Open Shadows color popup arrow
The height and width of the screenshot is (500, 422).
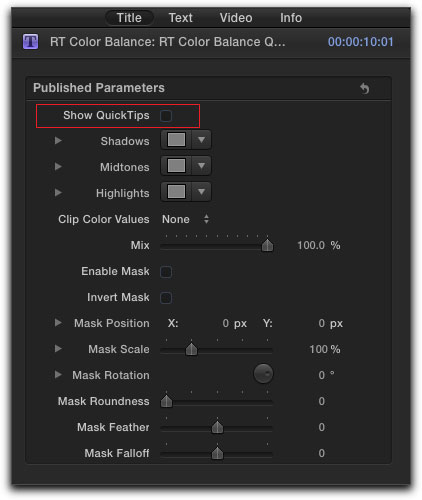tap(201, 140)
